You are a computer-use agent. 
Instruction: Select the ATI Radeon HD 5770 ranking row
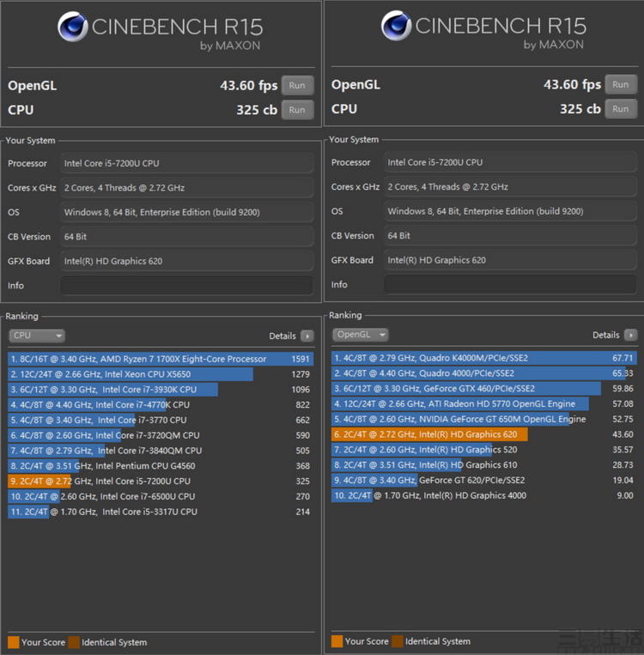pos(484,404)
